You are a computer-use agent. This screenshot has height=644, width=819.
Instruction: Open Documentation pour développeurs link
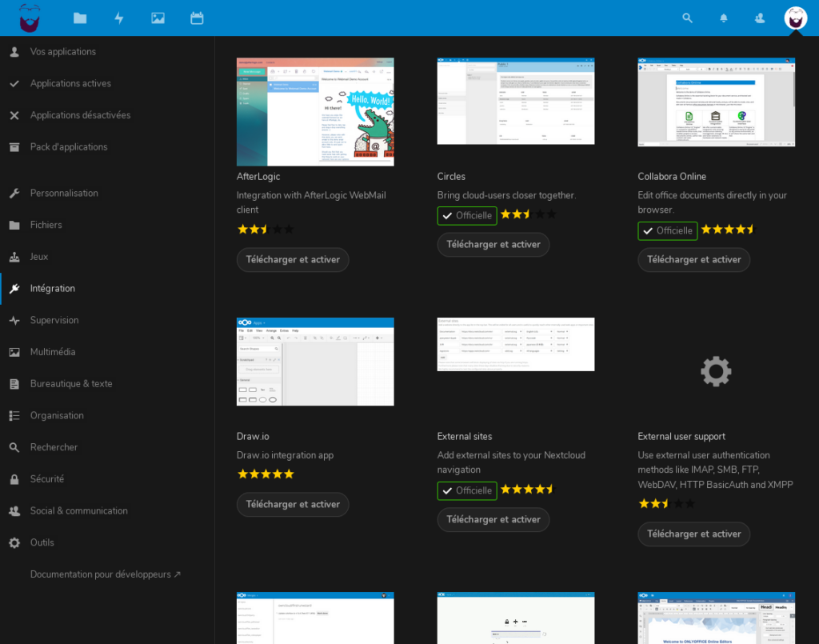coord(106,574)
